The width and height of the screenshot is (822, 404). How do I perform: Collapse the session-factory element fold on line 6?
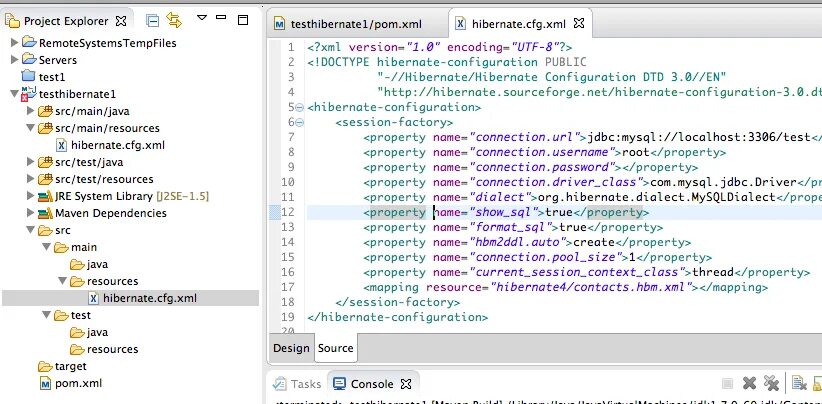point(299,123)
